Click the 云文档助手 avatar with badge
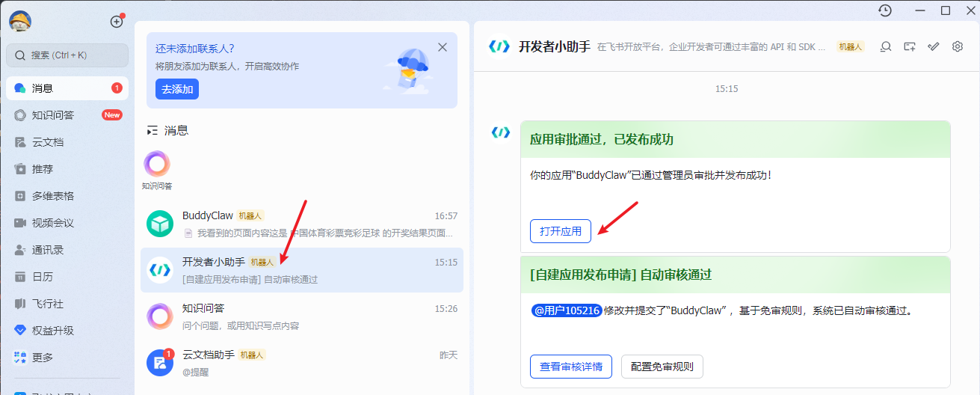980x395 pixels. (160, 363)
